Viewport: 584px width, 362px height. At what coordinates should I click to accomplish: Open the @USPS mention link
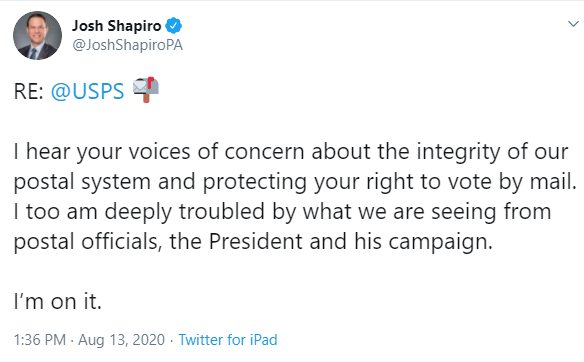87,91
